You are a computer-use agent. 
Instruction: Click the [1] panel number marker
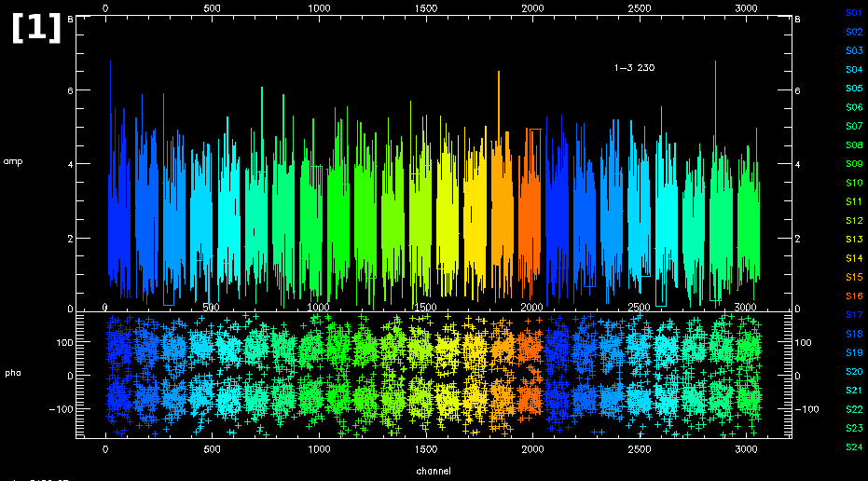click(x=36, y=28)
